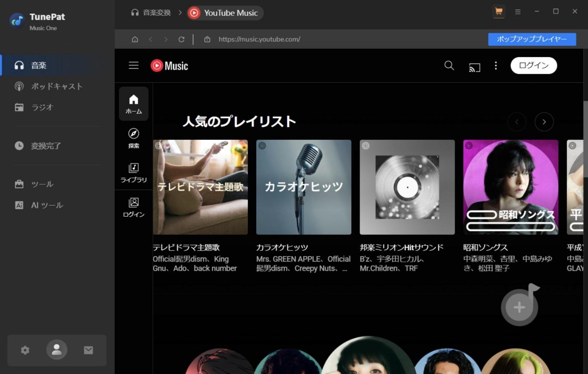
Task: Open the テレビドラマ主題歌 playlist thumbnail
Action: [x=200, y=187]
